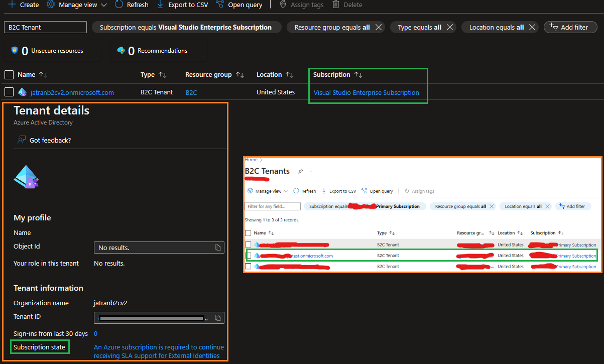Pin the B2C Tenants page in the inset

point(300,171)
